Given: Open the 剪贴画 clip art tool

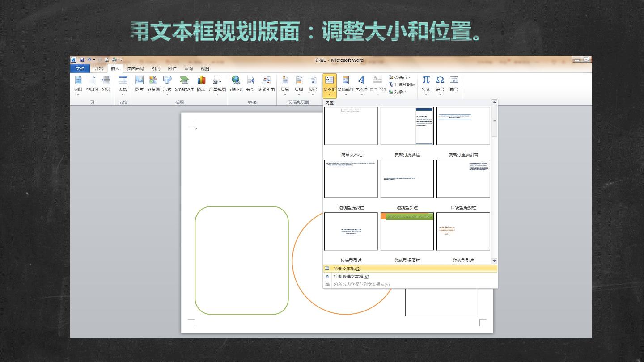Looking at the screenshot, I should click(x=153, y=84).
